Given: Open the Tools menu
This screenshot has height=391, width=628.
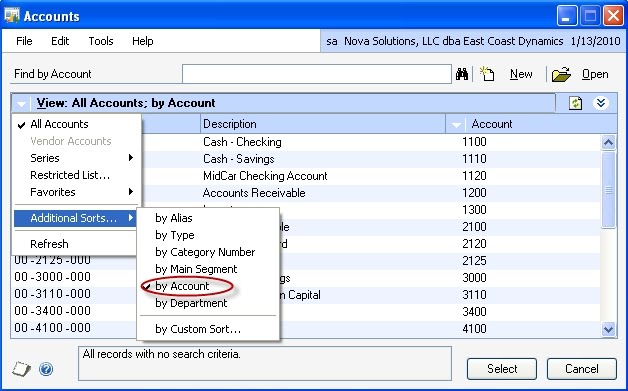Looking at the screenshot, I should click(101, 41).
